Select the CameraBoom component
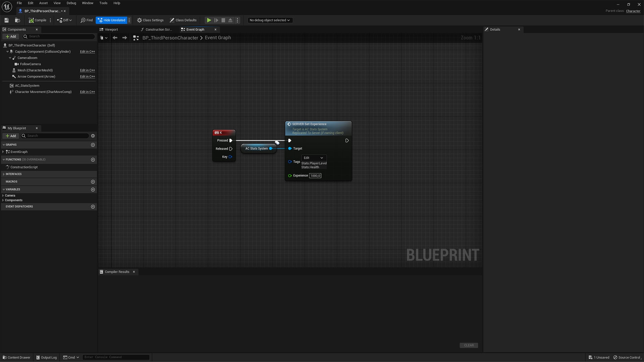This screenshot has width=644, height=362. coord(27,58)
